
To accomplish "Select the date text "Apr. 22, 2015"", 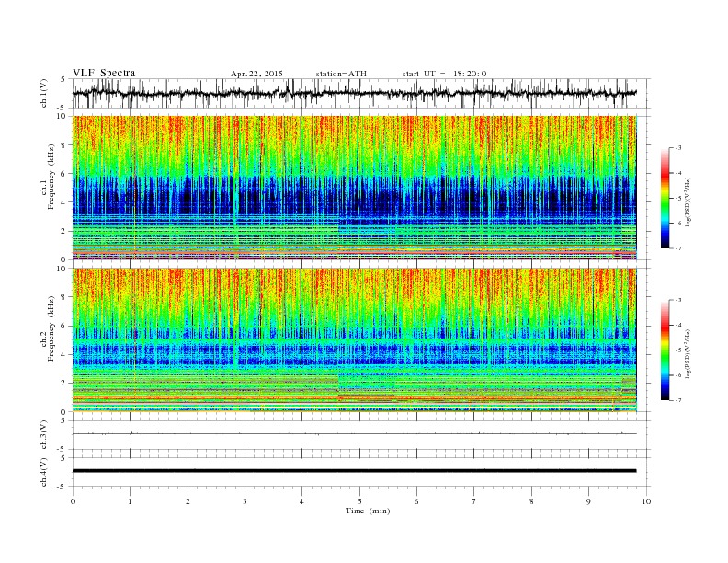I will click(256, 74).
